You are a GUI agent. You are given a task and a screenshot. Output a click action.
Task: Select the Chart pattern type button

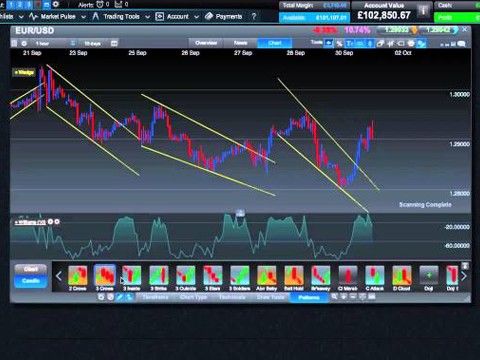31,269
